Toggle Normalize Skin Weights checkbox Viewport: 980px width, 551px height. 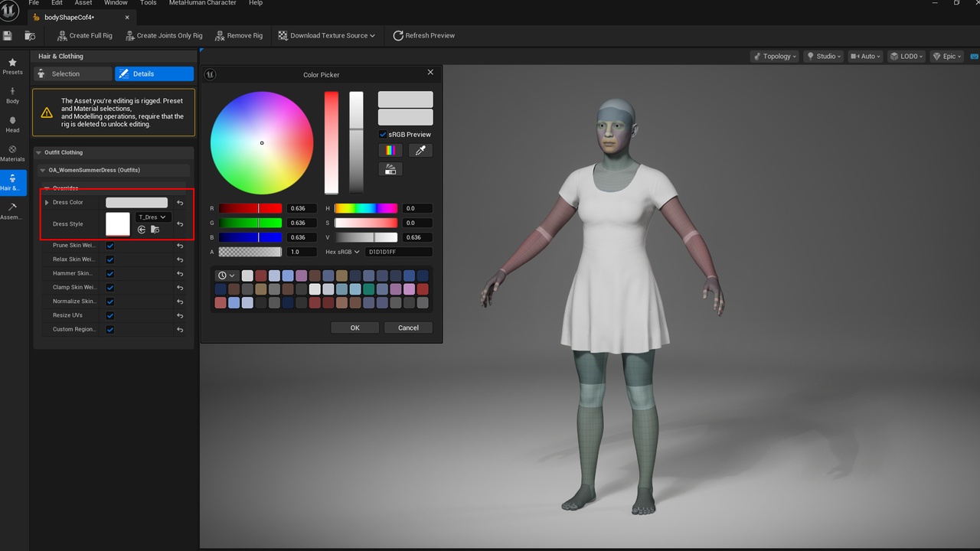tap(110, 302)
